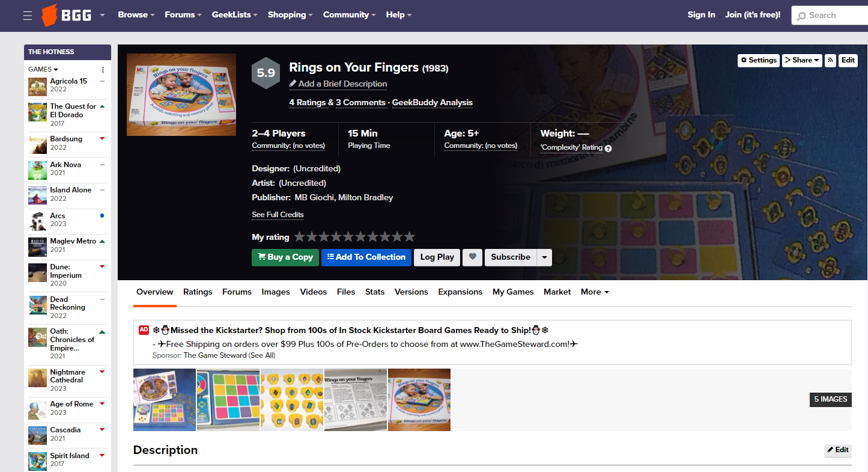
Task: Switch to the Expansions tab
Action: [460, 292]
